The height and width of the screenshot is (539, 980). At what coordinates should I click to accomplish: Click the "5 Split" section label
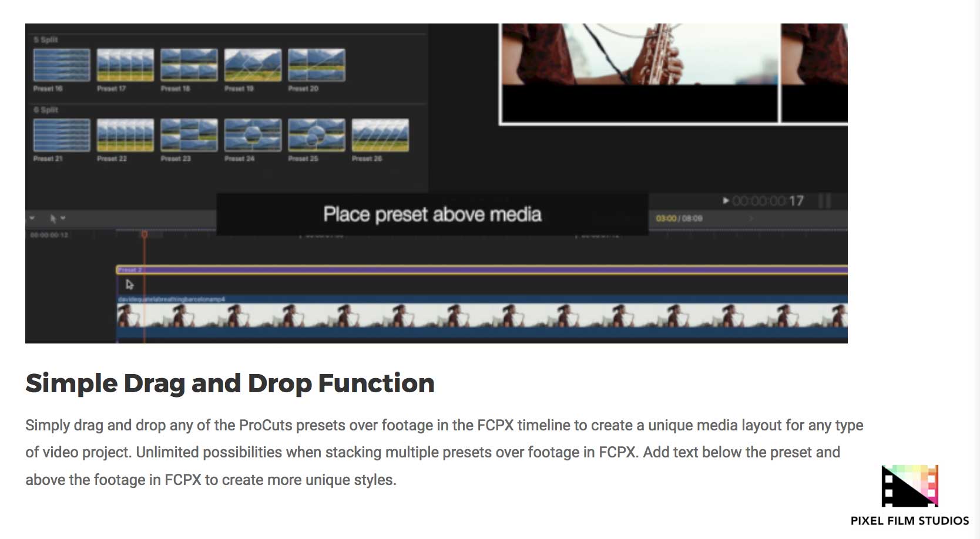click(46, 40)
